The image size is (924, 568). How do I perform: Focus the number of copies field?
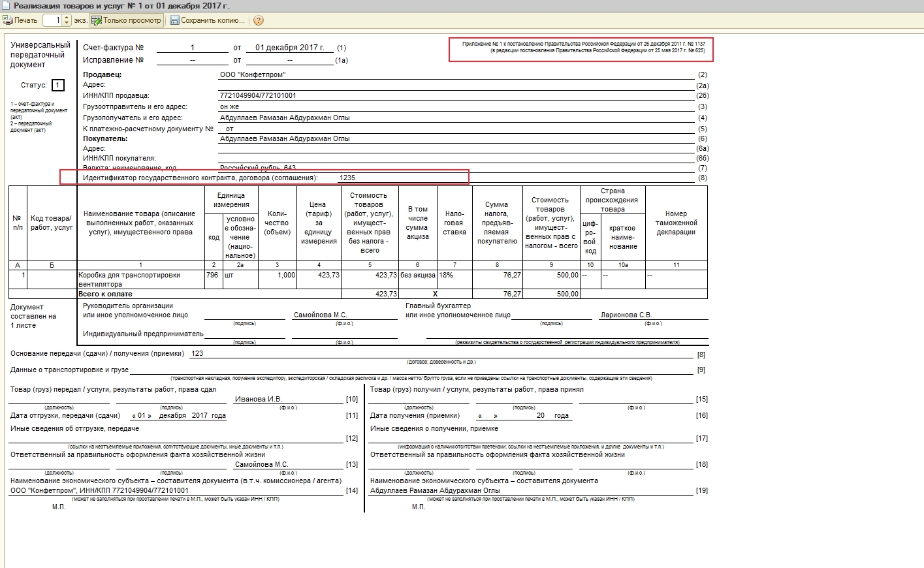53,20
